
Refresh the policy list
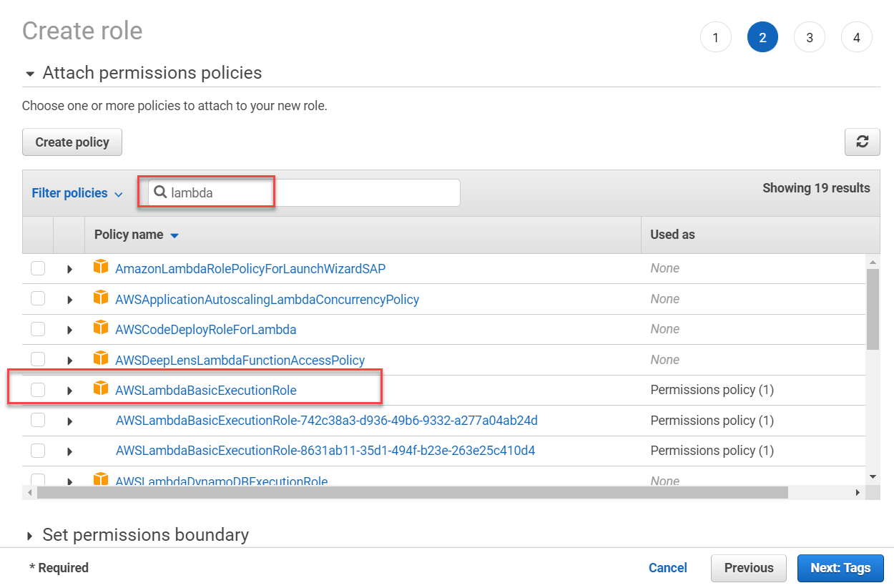(862, 142)
